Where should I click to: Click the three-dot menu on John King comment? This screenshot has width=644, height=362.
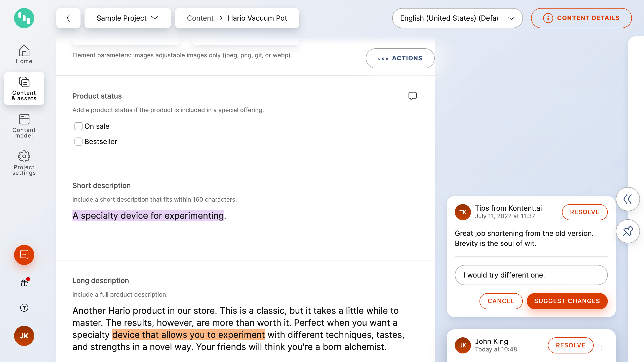point(601,345)
